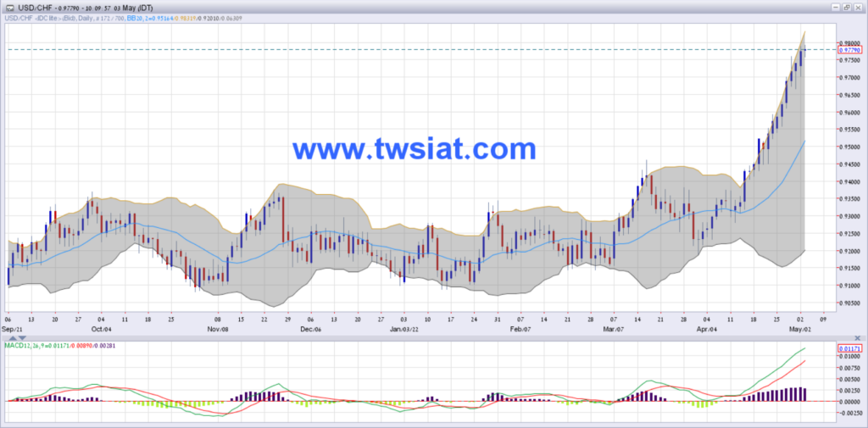
Task: Click the May/02 date axis label
Action: [799, 329]
